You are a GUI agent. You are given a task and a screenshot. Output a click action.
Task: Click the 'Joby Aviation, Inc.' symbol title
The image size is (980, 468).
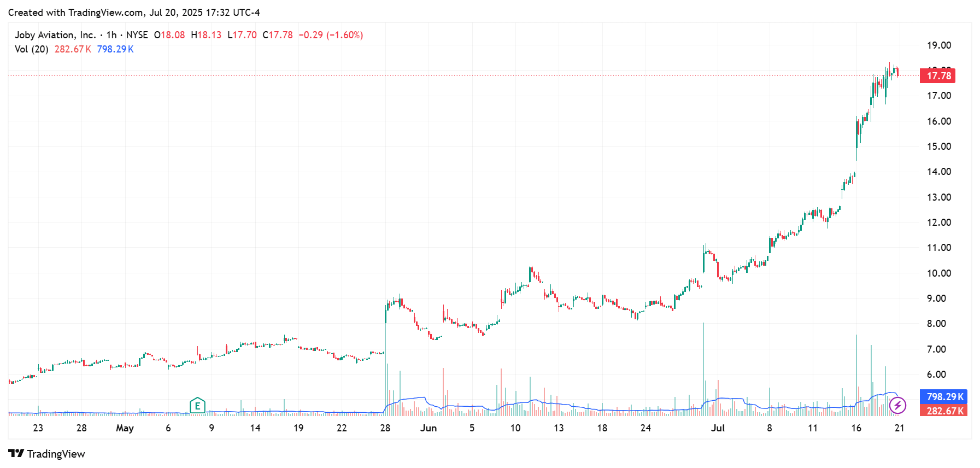point(55,35)
